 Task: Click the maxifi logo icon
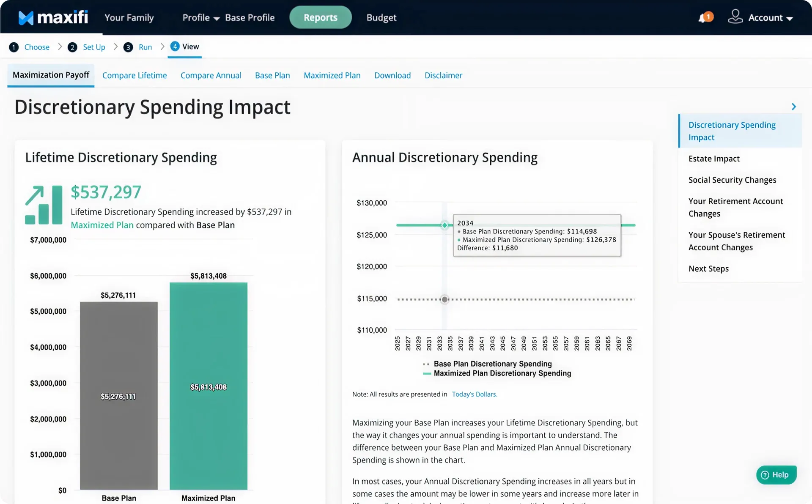click(x=25, y=17)
